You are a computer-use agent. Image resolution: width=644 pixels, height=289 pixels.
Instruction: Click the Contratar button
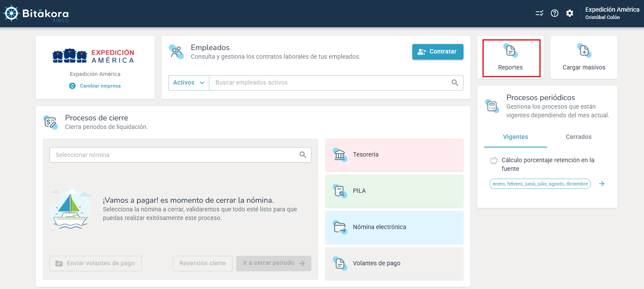(x=438, y=52)
